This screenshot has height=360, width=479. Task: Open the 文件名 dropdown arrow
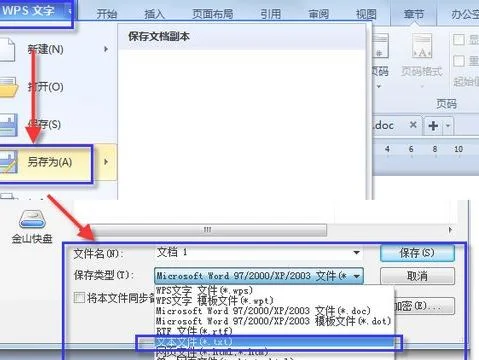(356, 253)
